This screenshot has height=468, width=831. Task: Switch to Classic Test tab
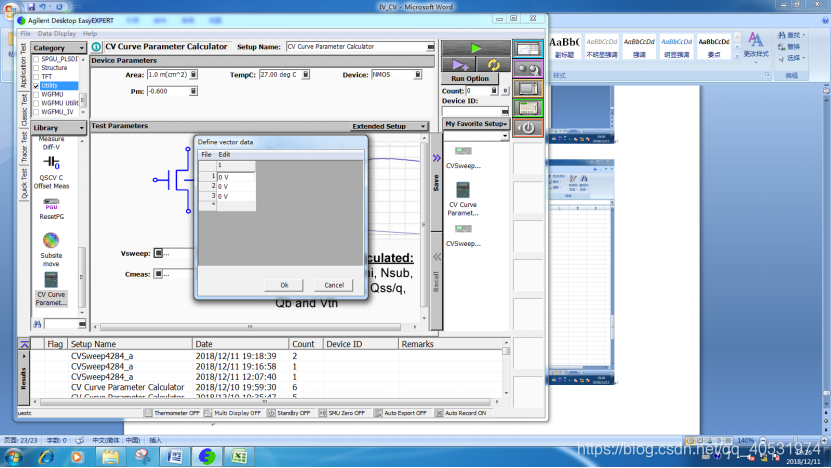(24, 110)
